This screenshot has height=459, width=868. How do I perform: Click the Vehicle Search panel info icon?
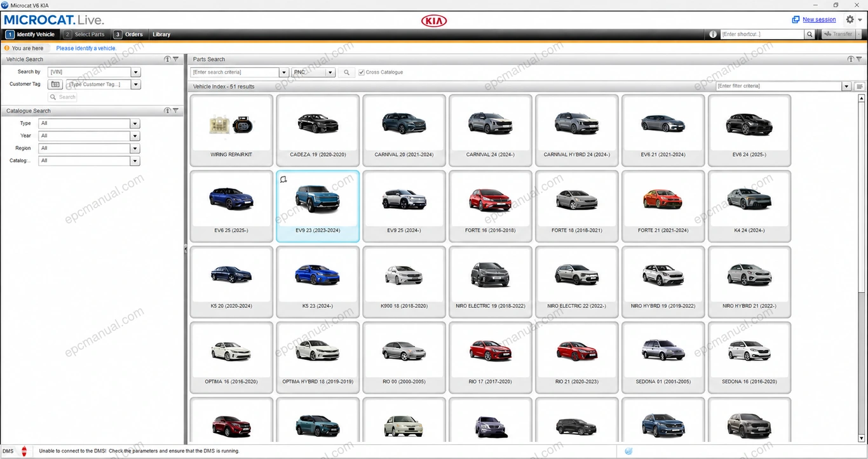tap(168, 59)
